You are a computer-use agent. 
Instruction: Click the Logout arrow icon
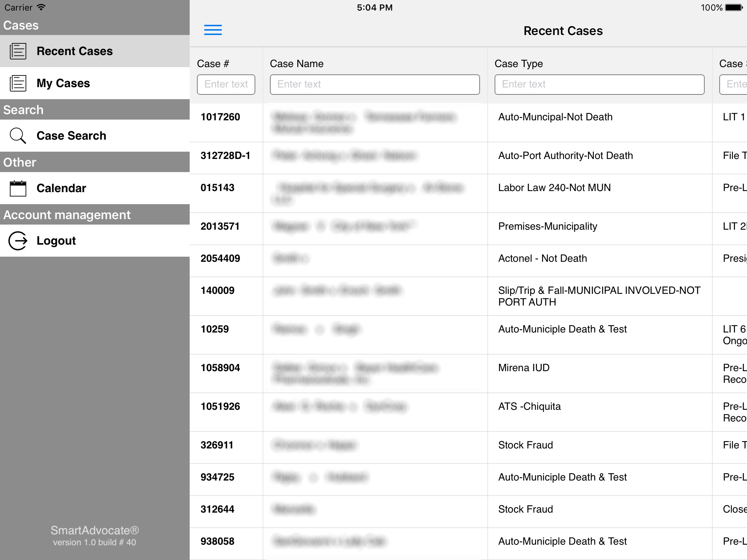(x=18, y=241)
